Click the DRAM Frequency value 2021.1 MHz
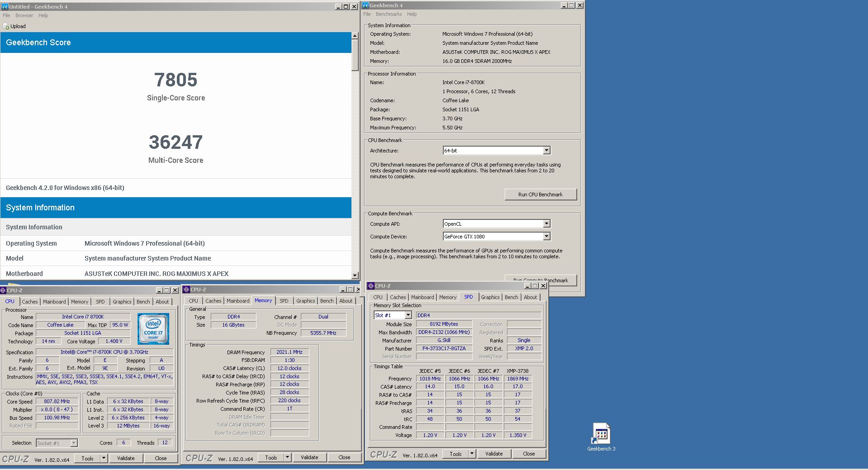868x470 pixels. pyautogui.click(x=289, y=352)
